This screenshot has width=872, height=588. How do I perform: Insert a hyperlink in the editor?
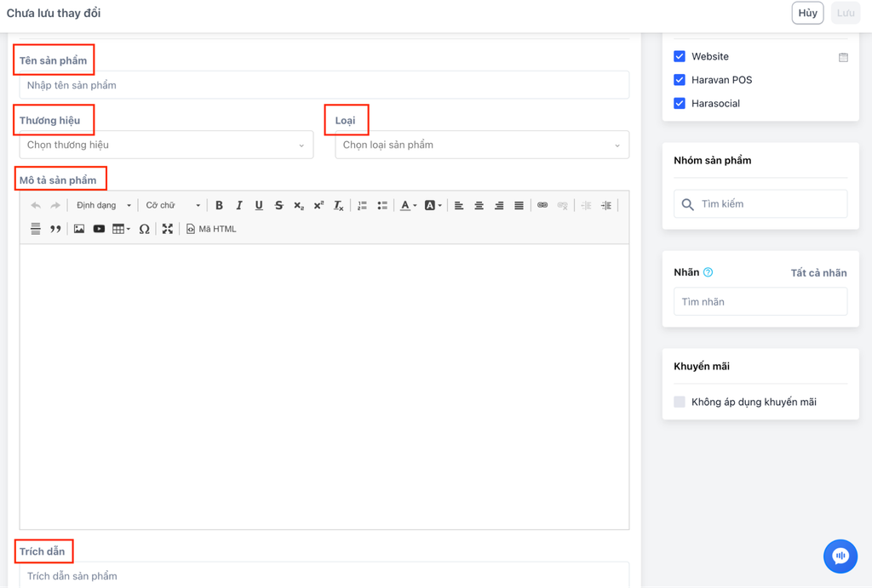click(x=542, y=205)
